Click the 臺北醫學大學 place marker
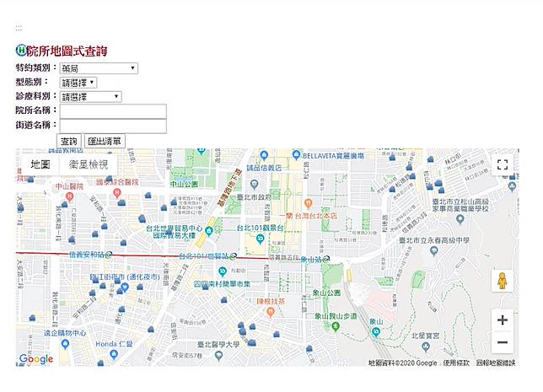 tap(218, 355)
